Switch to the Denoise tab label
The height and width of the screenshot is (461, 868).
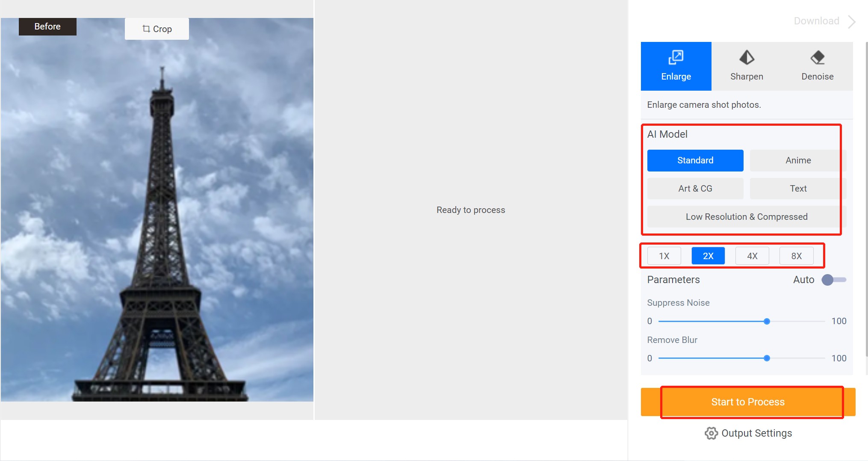click(818, 77)
